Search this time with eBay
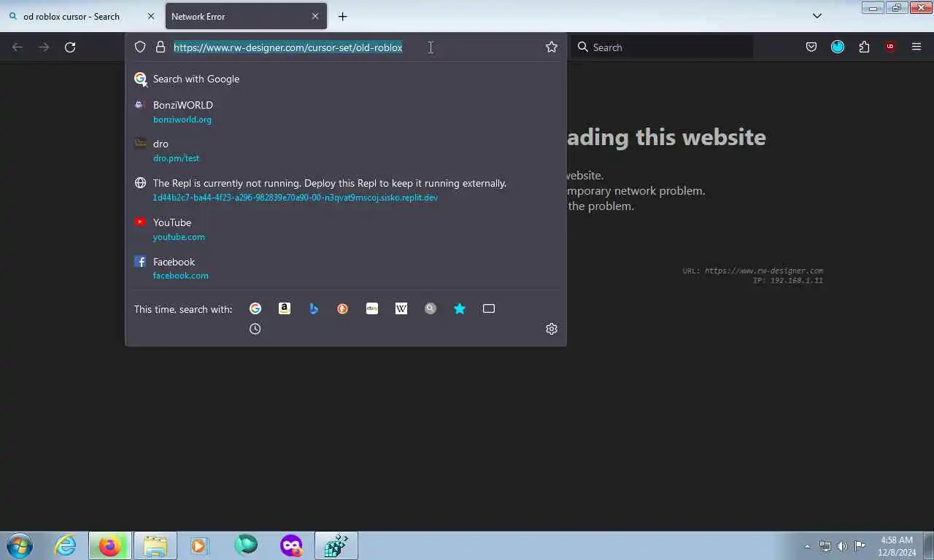This screenshot has width=934, height=560. click(x=372, y=309)
